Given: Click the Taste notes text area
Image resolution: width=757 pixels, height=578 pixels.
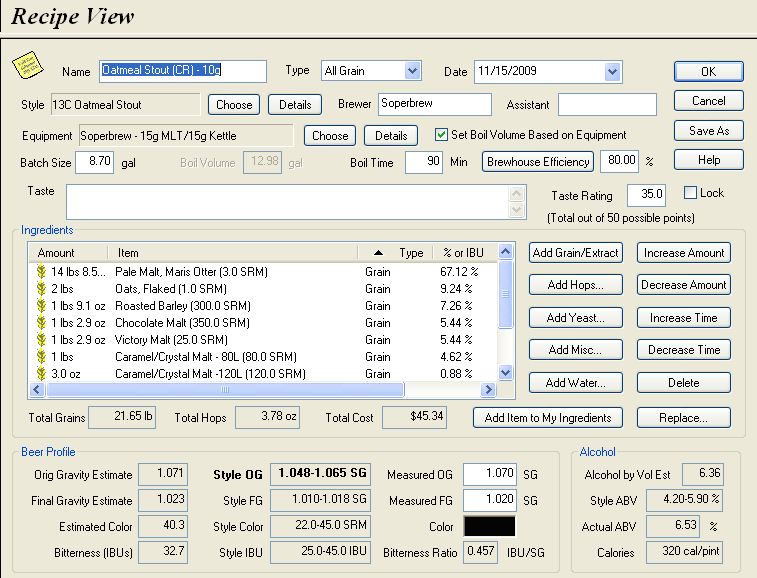Looking at the screenshot, I should (288, 202).
